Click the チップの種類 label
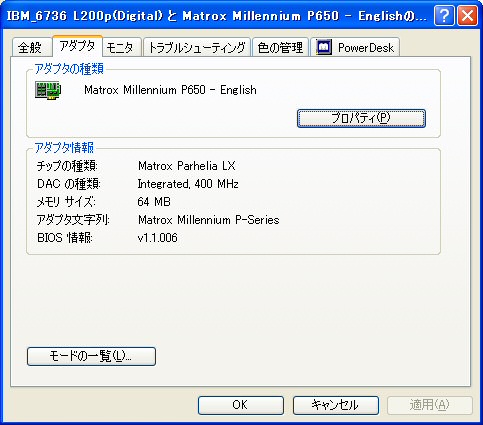This screenshot has height=425, width=483. [x=67, y=166]
